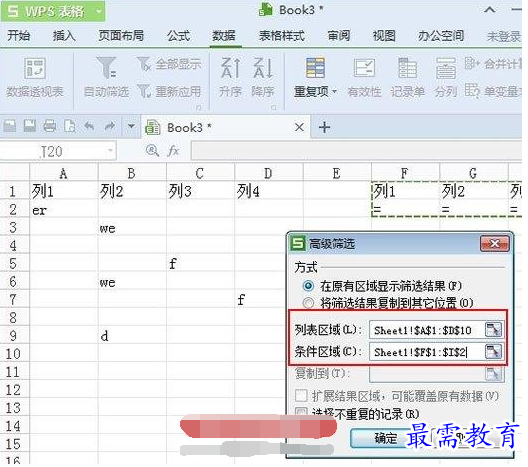
Task: Click the fx insert function icon
Action: coord(173,151)
